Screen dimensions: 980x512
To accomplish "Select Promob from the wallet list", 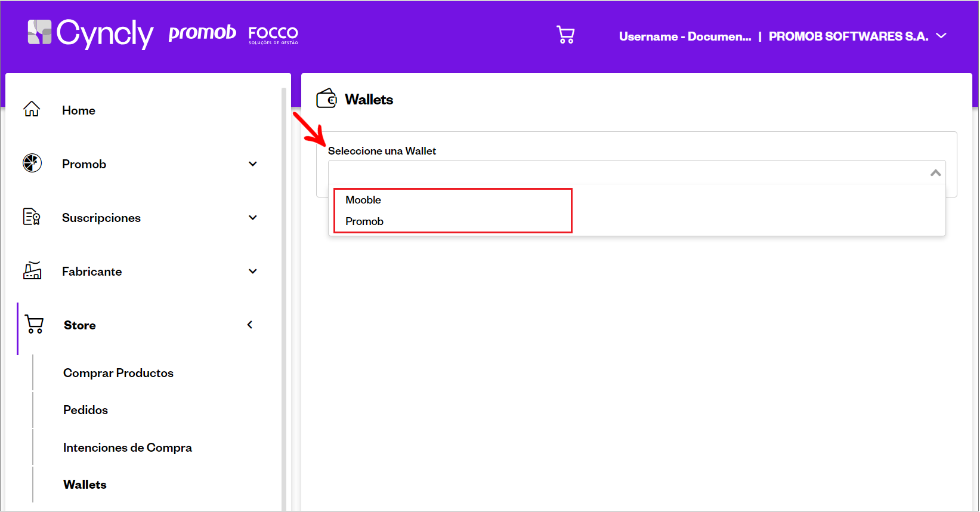I will tap(364, 221).
